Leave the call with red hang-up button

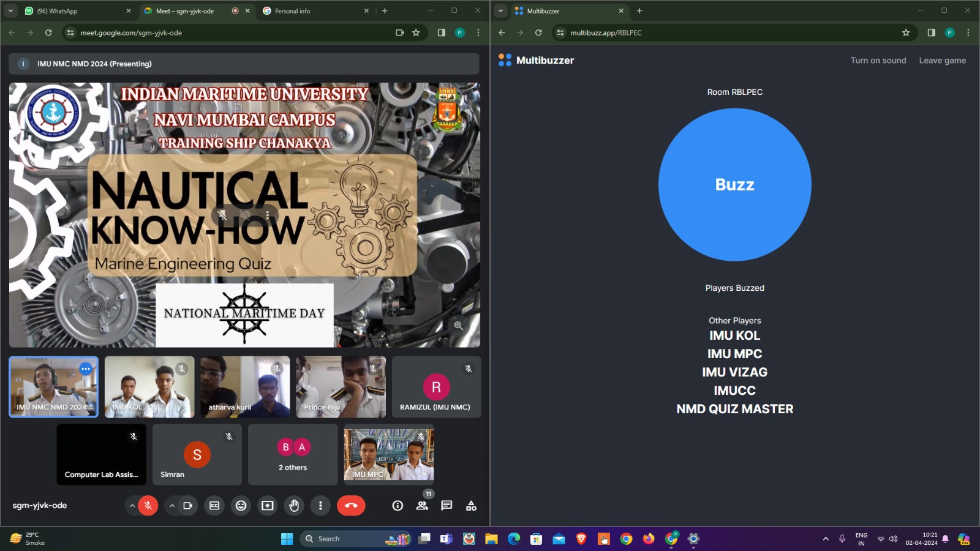[x=351, y=506]
